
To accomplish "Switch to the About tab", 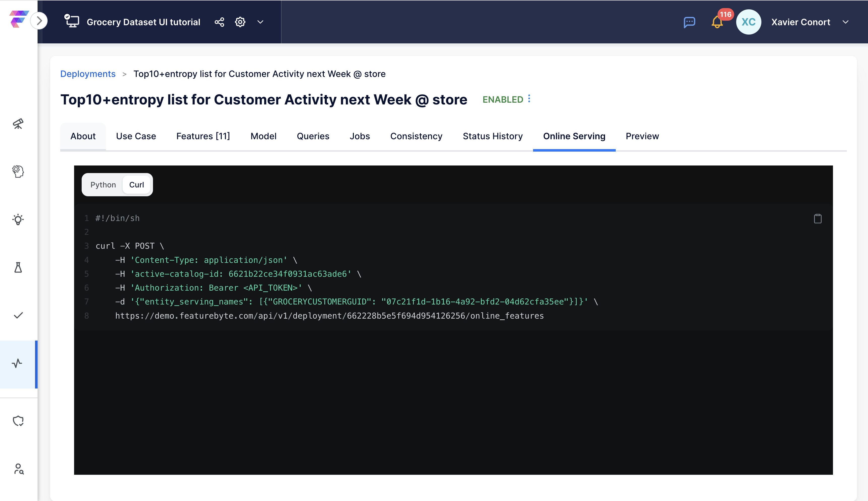I will [x=83, y=136].
